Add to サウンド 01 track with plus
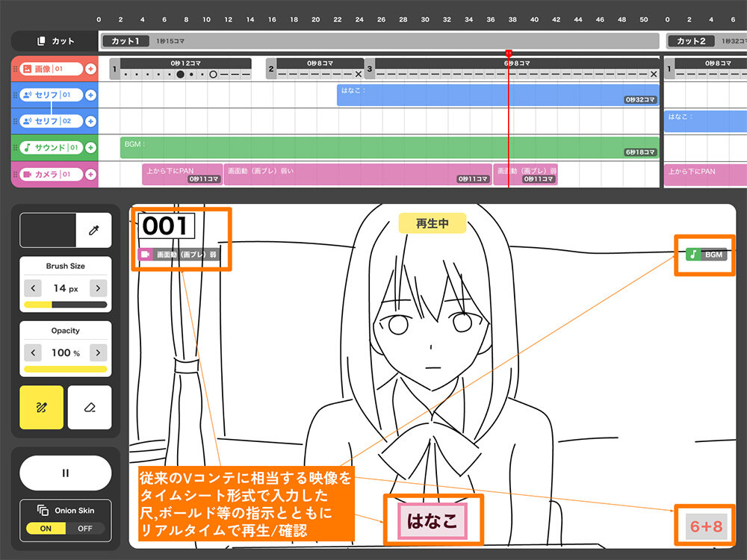The height and width of the screenshot is (560, 747). pyautogui.click(x=90, y=148)
